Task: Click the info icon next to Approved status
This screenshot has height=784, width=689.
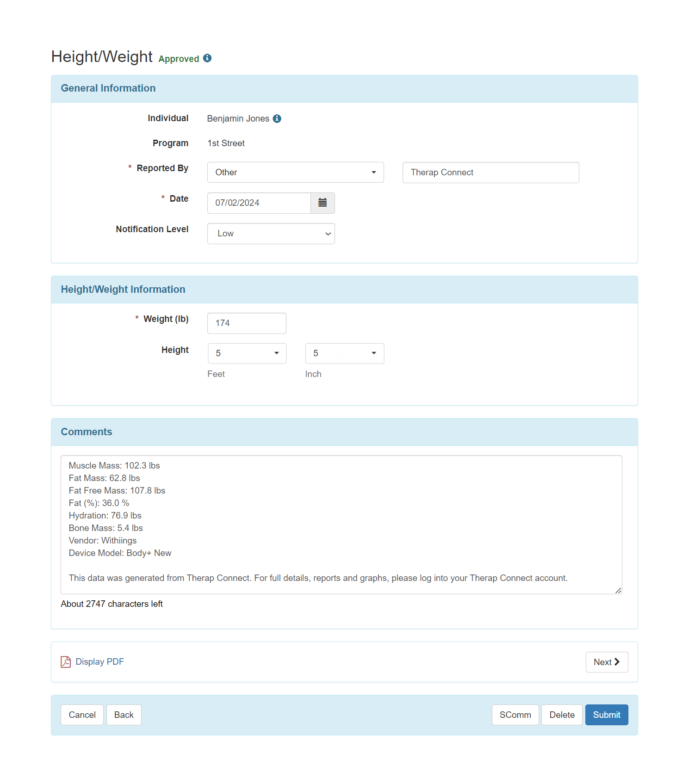Action: click(x=207, y=58)
